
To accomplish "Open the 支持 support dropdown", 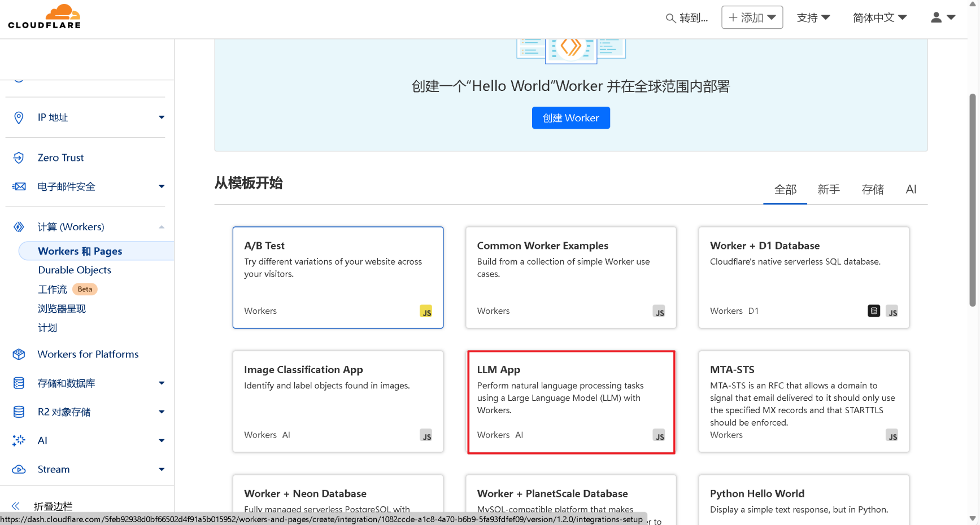I will pyautogui.click(x=813, y=17).
